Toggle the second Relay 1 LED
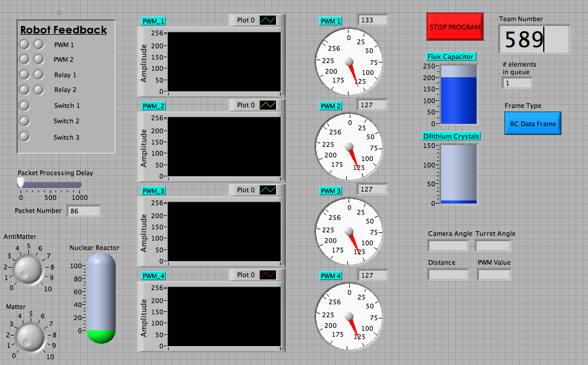This screenshot has height=365, width=588. pyautogui.click(x=38, y=74)
